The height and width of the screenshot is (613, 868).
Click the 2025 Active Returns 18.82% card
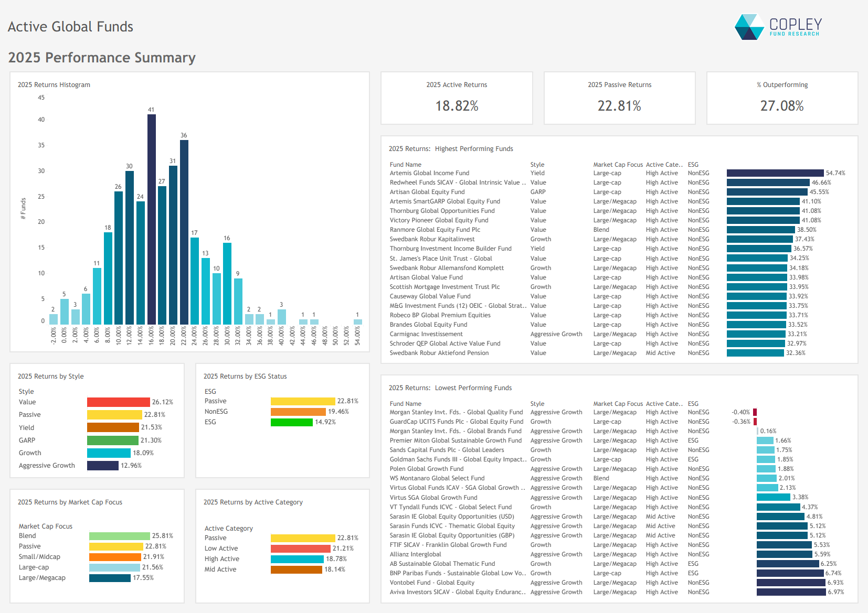coord(457,98)
